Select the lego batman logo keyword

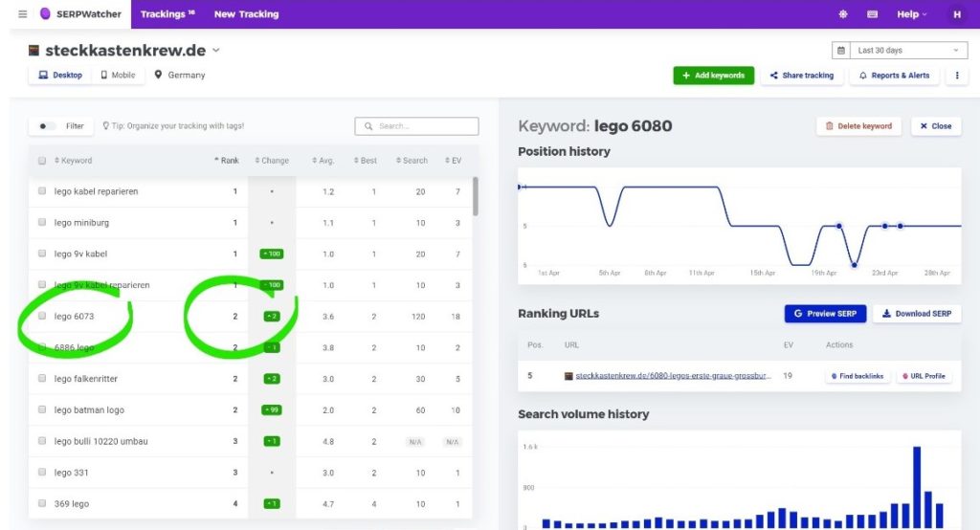pyautogui.click(x=89, y=410)
